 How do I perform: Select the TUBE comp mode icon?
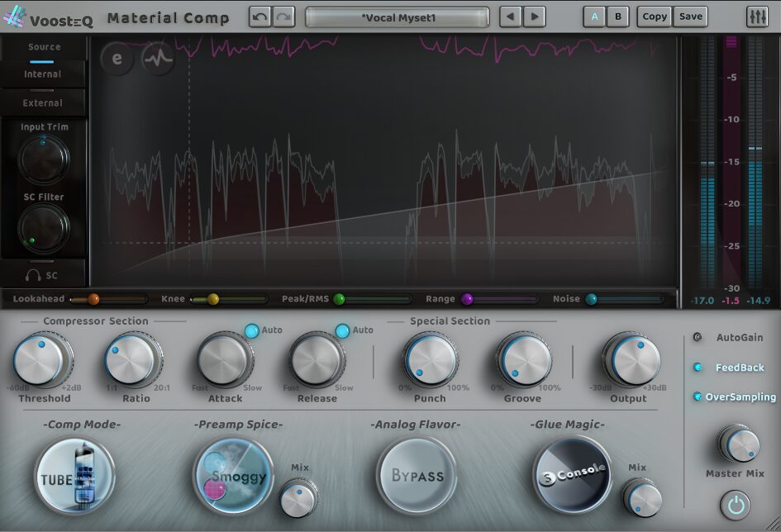pos(74,477)
